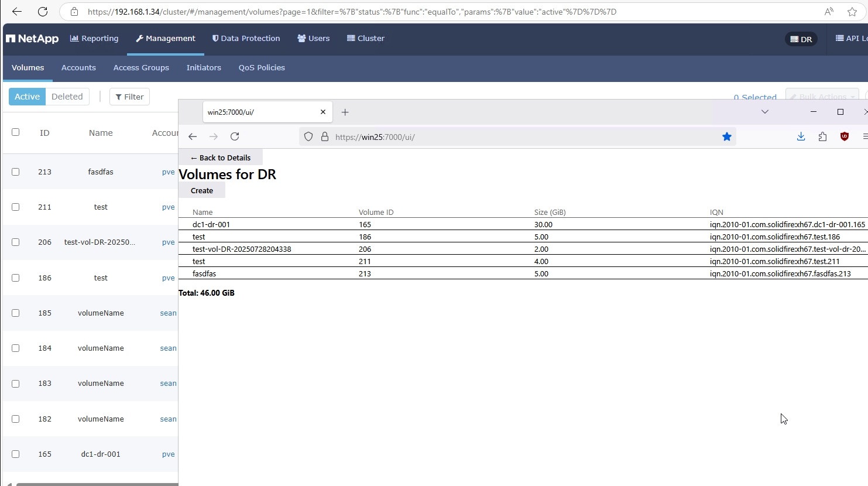
Task: Open the Data Protection menu
Action: (246, 39)
